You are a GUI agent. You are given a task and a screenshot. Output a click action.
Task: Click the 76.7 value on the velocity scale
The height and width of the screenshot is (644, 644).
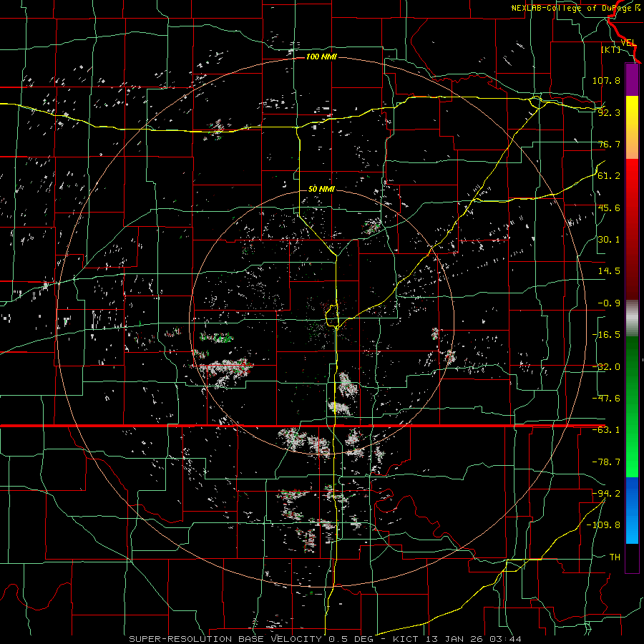click(x=609, y=144)
